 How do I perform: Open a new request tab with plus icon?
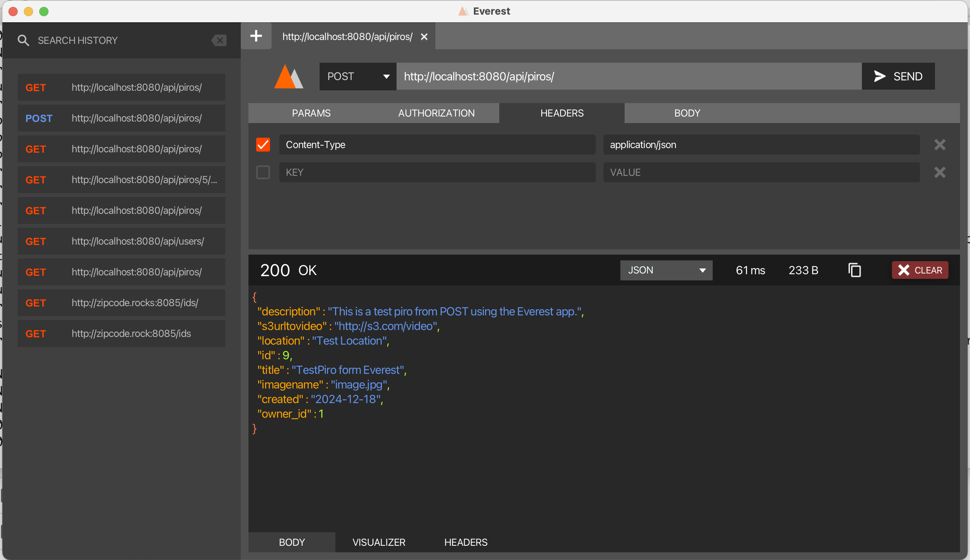tap(256, 36)
